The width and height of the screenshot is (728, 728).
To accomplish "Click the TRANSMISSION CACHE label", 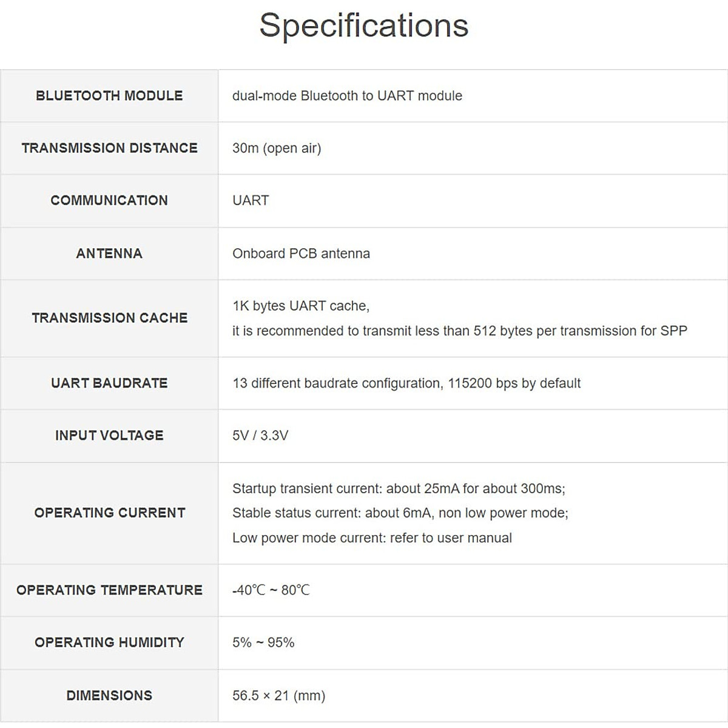I will [109, 318].
